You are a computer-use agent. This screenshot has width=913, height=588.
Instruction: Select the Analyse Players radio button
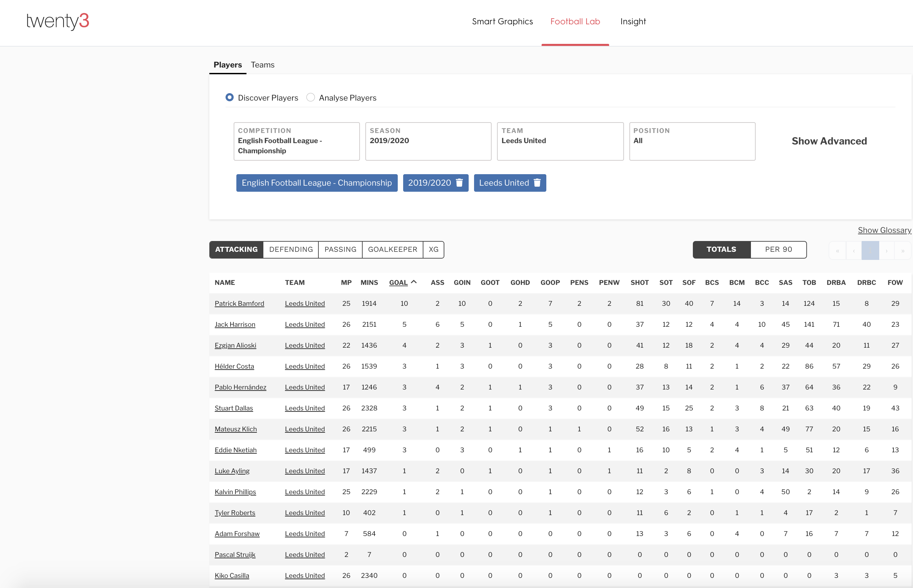point(310,97)
